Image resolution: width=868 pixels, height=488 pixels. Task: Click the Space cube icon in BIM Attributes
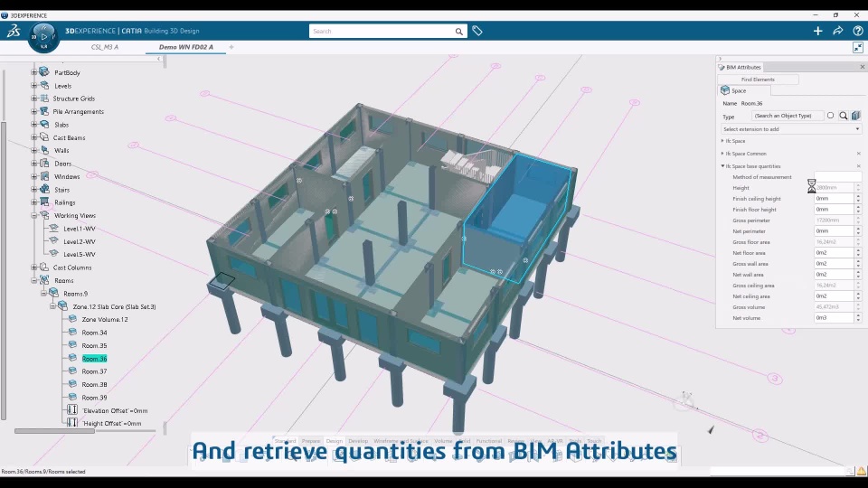click(x=724, y=90)
